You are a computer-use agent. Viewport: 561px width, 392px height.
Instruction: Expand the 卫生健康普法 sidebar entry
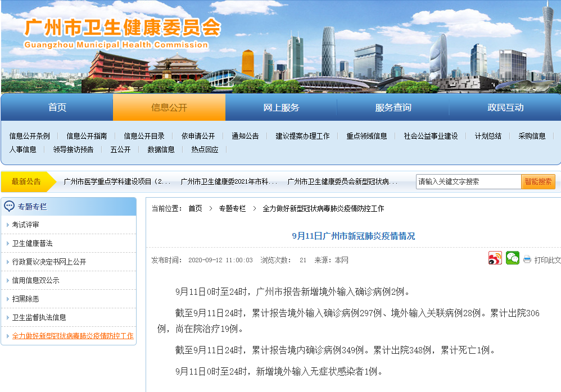(x=33, y=243)
